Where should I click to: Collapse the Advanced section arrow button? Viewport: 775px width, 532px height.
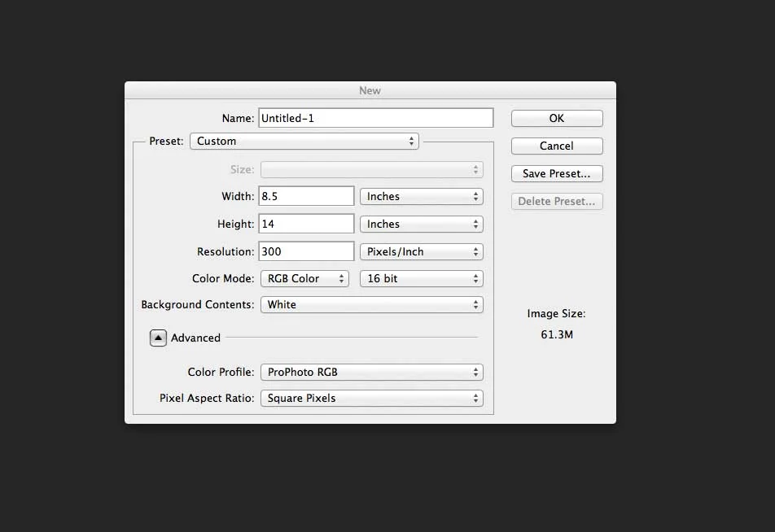click(x=158, y=338)
